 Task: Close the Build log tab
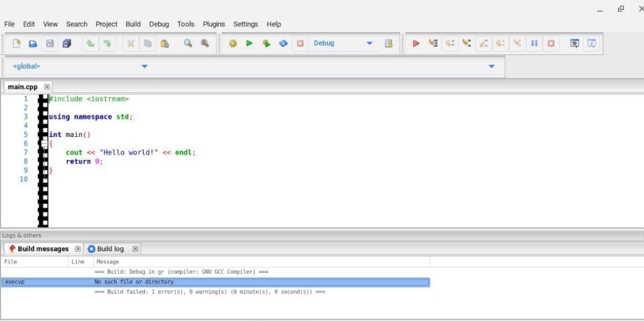pyautogui.click(x=135, y=249)
